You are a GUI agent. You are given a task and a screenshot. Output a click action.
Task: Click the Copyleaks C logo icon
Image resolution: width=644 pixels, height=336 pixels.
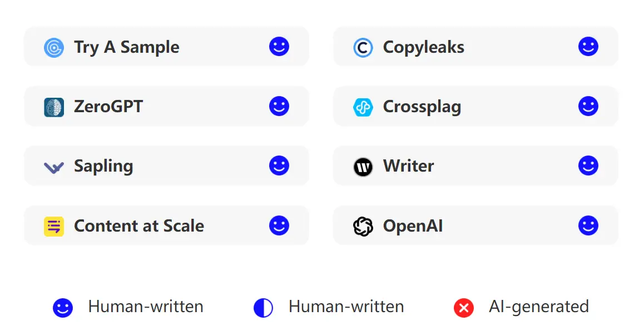click(363, 48)
